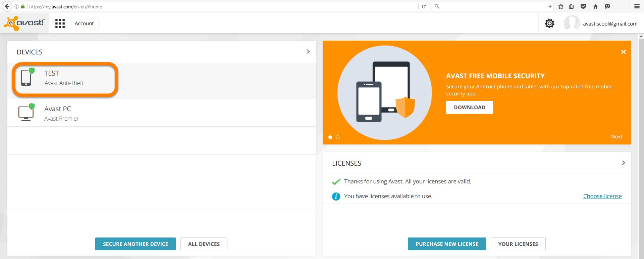Open the apps grid menu
Viewport: 644px width, 259px height.
60,23
